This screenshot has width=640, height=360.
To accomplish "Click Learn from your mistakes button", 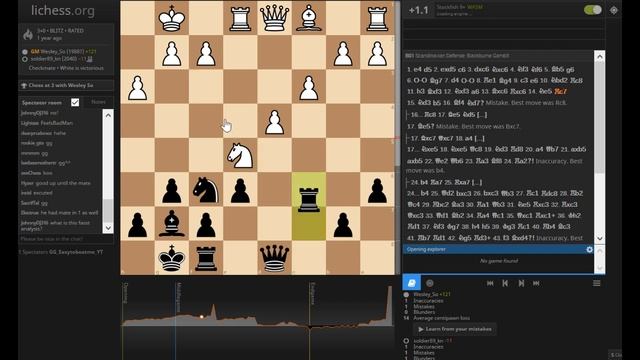I will tap(455, 329).
